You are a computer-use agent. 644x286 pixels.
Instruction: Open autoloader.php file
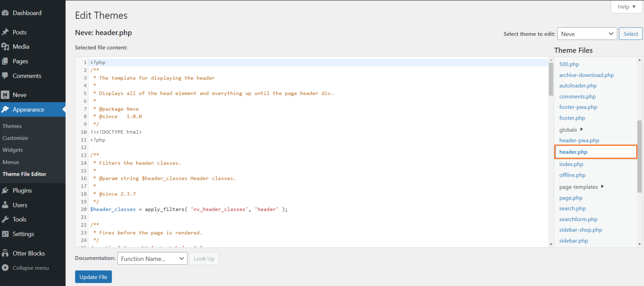pyautogui.click(x=578, y=86)
